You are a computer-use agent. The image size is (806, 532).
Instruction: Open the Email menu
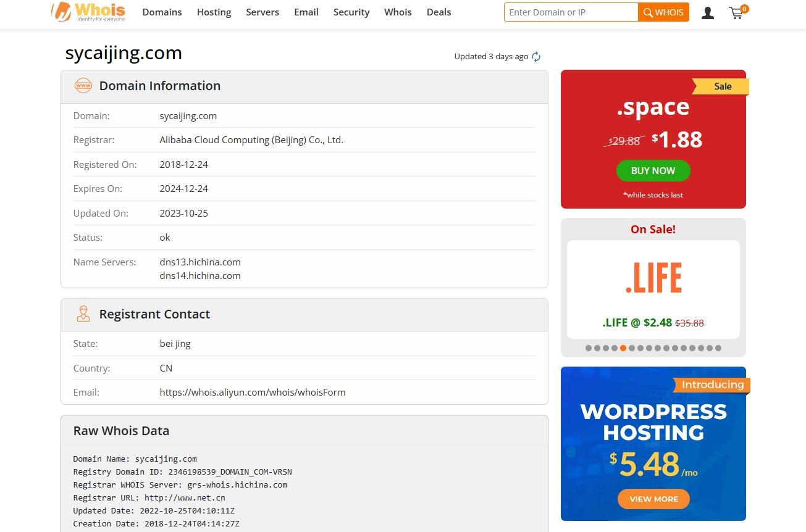point(306,12)
